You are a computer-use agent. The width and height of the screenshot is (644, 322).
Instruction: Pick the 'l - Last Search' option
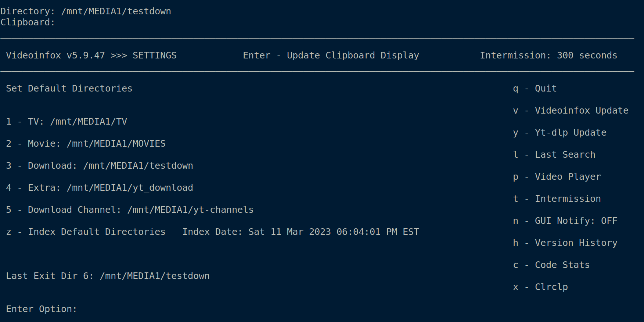(x=554, y=155)
